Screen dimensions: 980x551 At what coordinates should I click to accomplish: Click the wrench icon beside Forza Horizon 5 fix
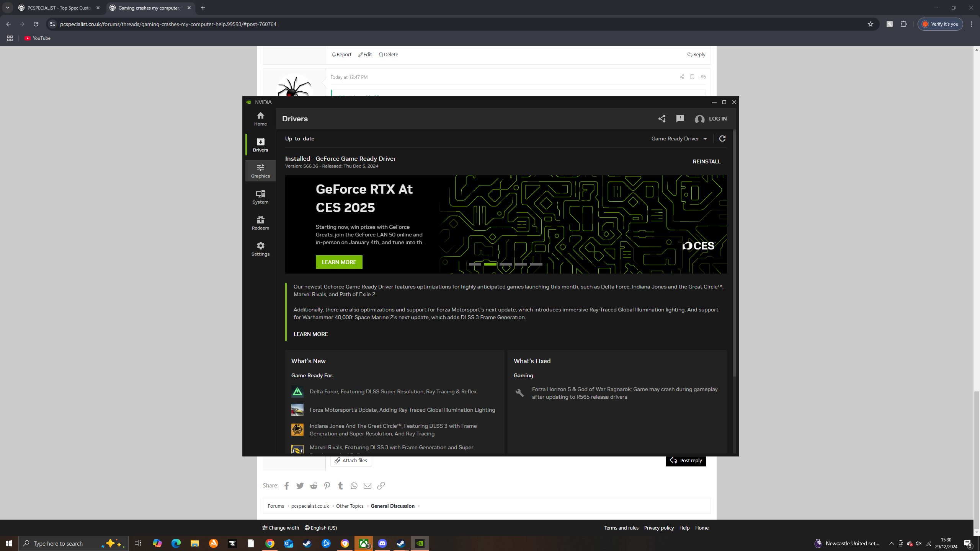click(x=519, y=393)
